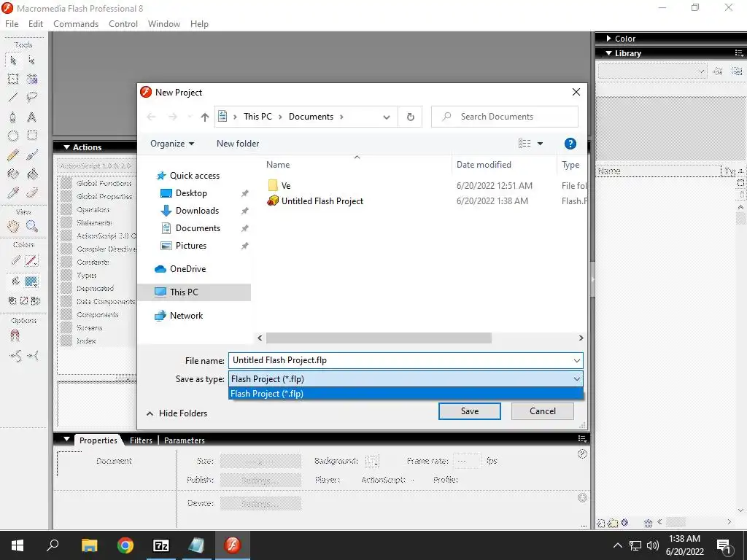Viewport: 747px width, 560px height.
Task: Toggle Snap to Objects magnet option
Action: click(x=15, y=335)
